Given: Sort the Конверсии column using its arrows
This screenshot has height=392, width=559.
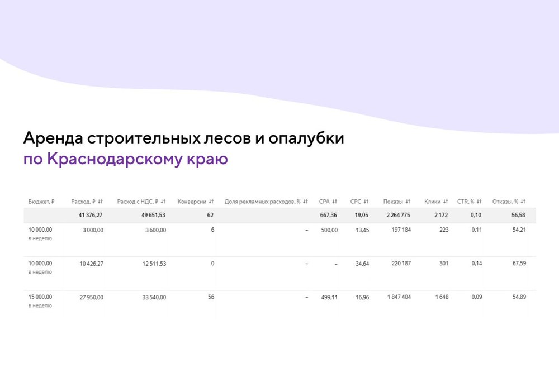Looking at the screenshot, I should point(211,202).
